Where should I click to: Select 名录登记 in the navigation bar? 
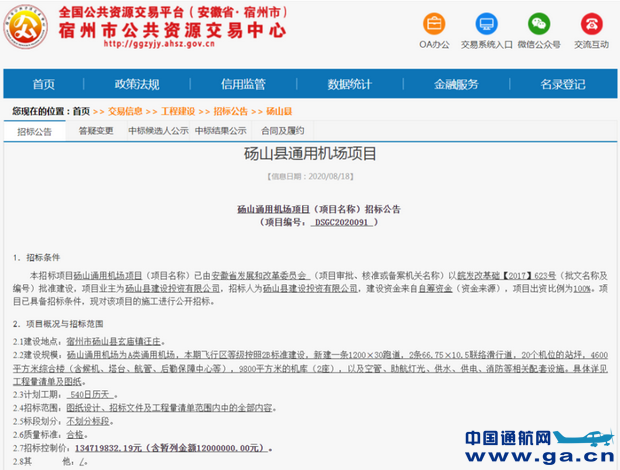tap(563, 83)
